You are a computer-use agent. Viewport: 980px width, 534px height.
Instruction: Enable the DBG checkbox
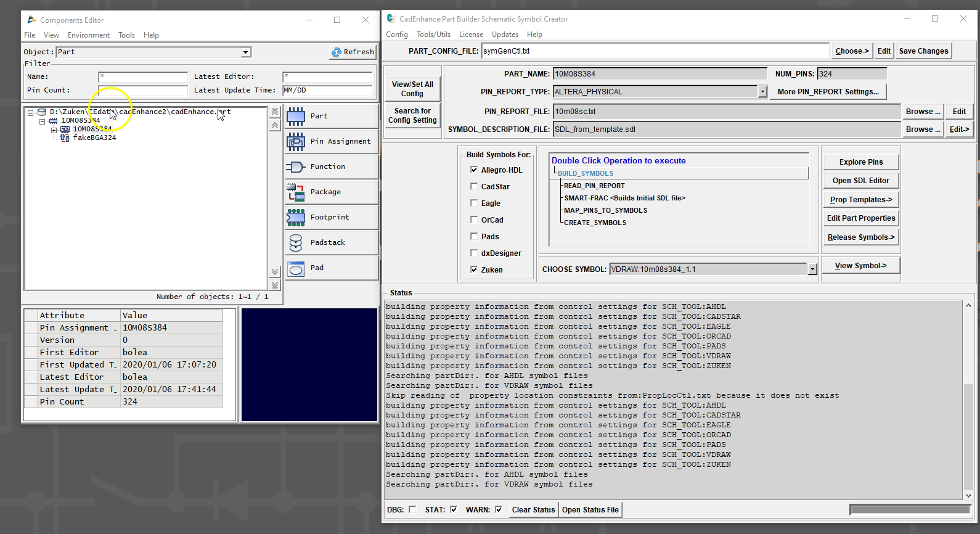click(412, 509)
